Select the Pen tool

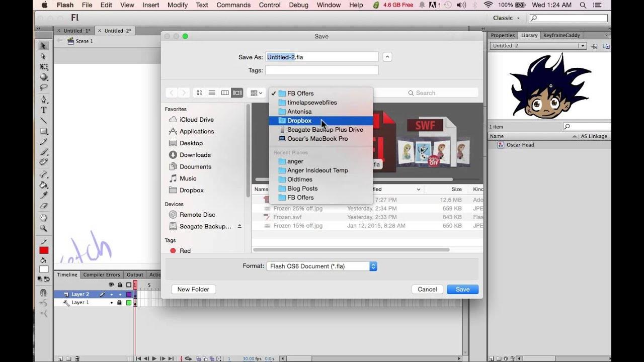click(x=44, y=100)
